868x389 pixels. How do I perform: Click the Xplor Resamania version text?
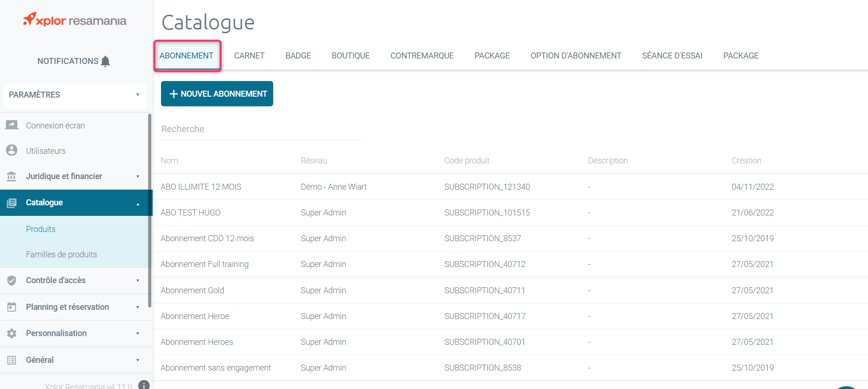pyautogui.click(x=88, y=386)
